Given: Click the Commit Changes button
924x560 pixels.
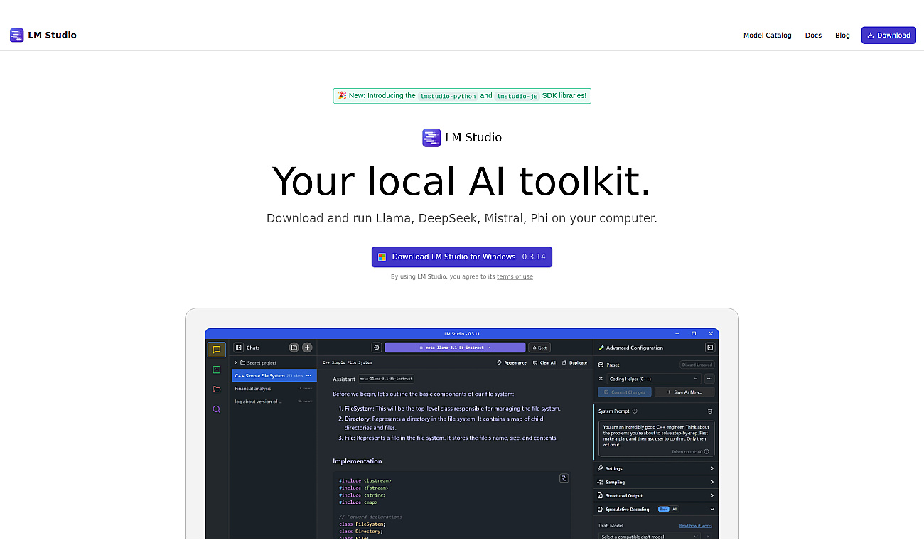Looking at the screenshot, I should [624, 392].
